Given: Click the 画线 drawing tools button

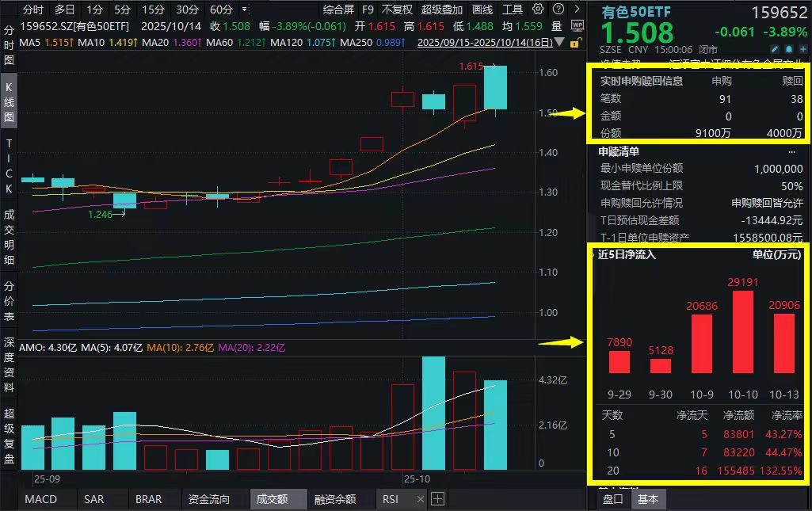Looking at the screenshot, I should pyautogui.click(x=482, y=10).
